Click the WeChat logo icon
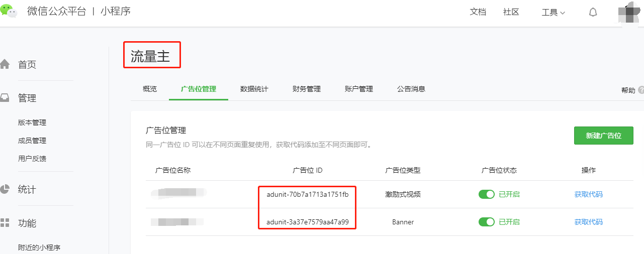 pyautogui.click(x=9, y=11)
